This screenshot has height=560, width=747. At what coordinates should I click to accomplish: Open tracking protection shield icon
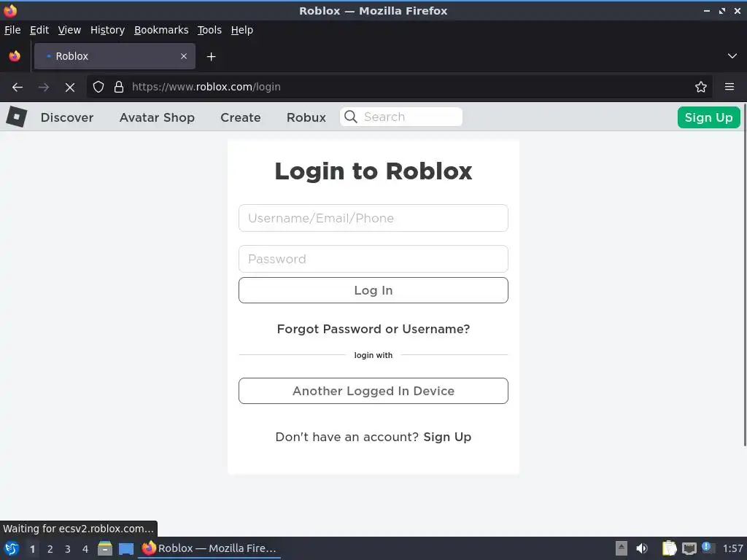pos(98,87)
